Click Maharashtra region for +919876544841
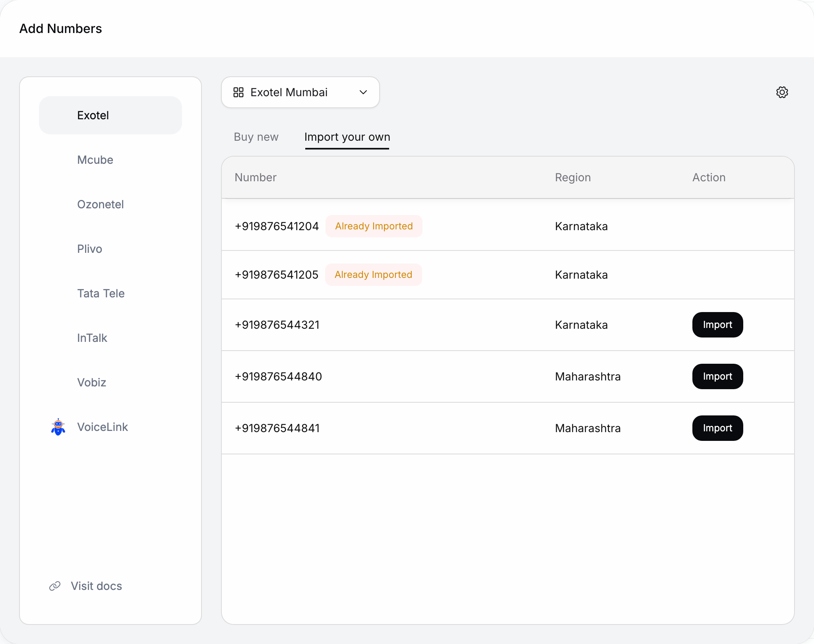The width and height of the screenshot is (814, 644). tap(587, 428)
